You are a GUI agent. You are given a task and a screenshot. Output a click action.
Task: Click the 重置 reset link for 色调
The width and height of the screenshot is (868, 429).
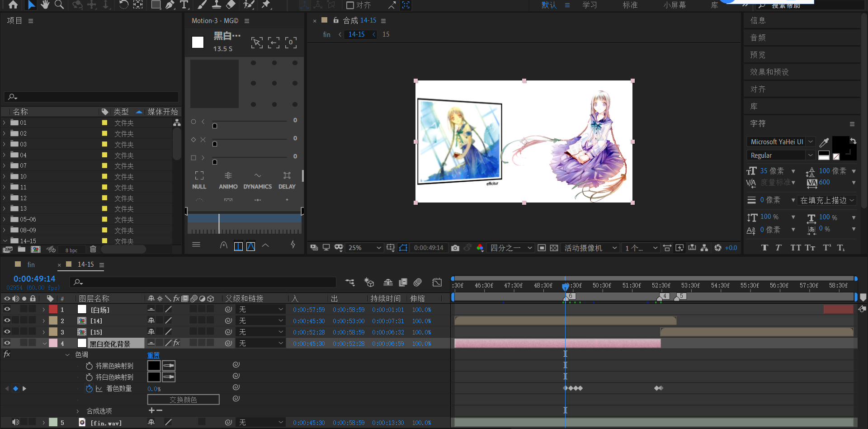pos(153,355)
